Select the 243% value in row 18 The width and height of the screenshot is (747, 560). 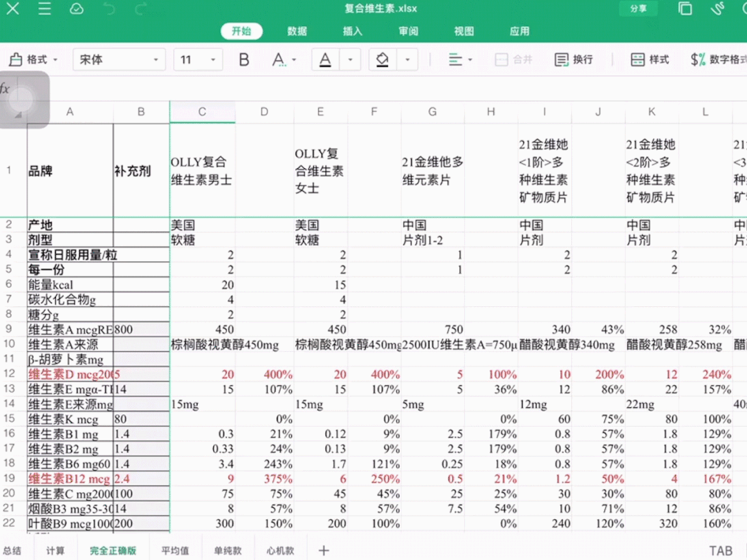tap(265, 464)
